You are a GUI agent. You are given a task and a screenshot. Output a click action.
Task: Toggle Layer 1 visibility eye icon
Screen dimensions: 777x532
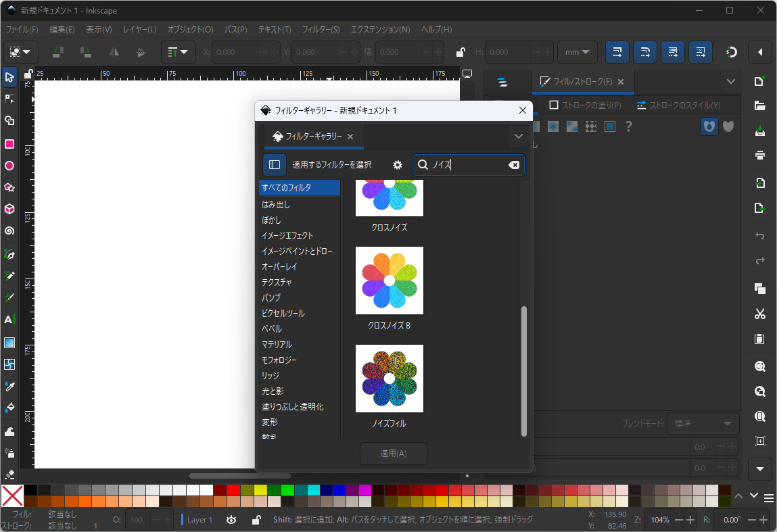tap(231, 520)
